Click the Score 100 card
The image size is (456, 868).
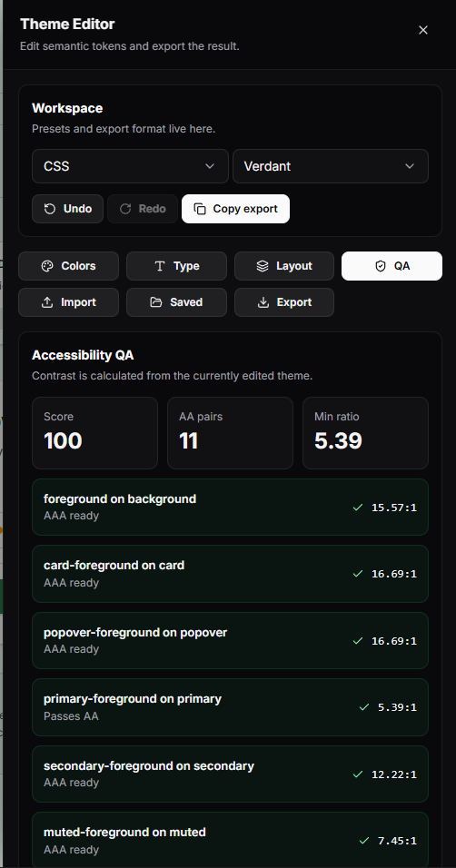(x=94, y=433)
